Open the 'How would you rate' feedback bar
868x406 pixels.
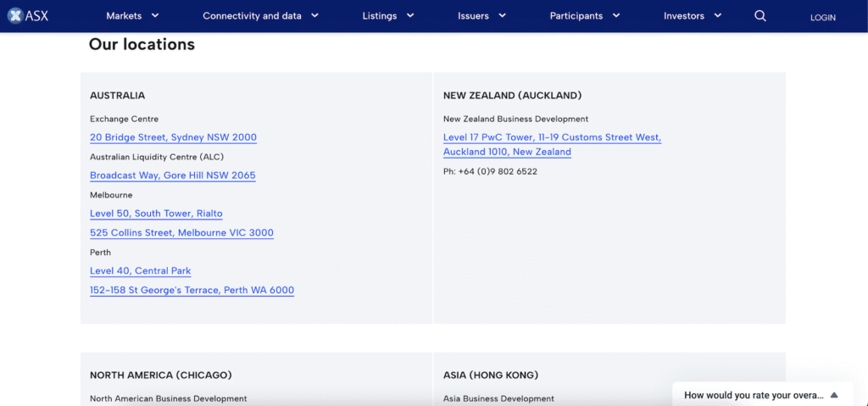tap(761, 395)
